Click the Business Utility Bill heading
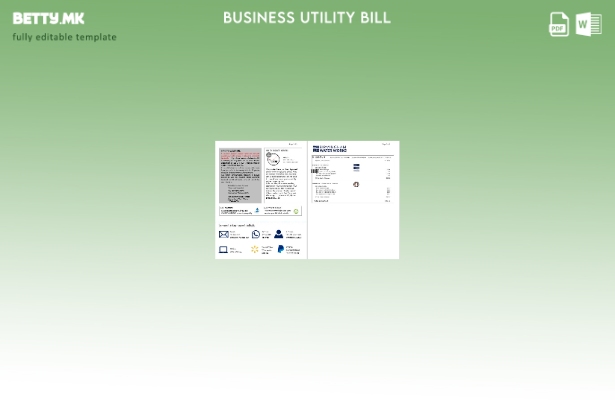 coord(306,18)
